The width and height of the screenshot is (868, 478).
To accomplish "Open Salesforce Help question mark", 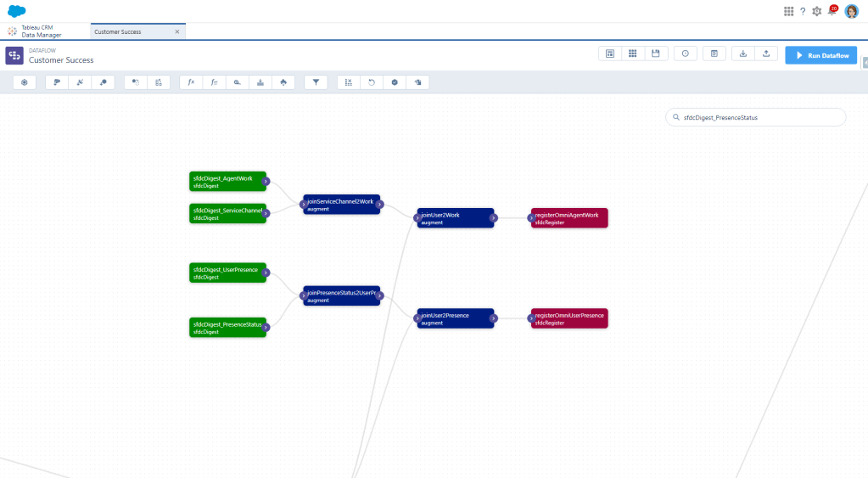I will [x=803, y=11].
